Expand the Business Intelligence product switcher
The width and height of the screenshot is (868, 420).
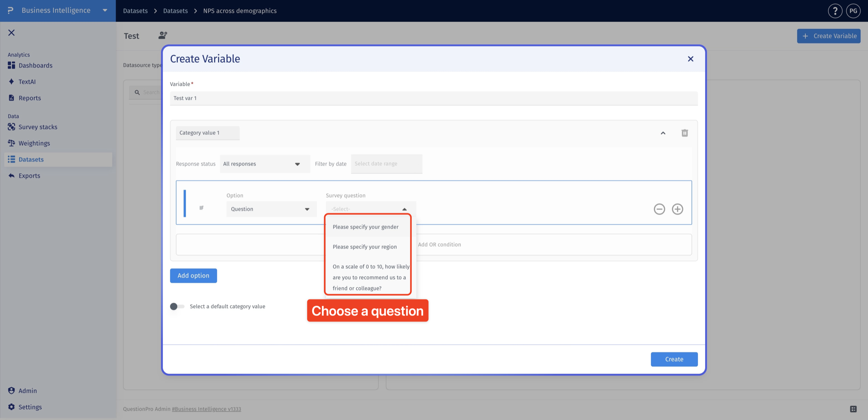(105, 10)
